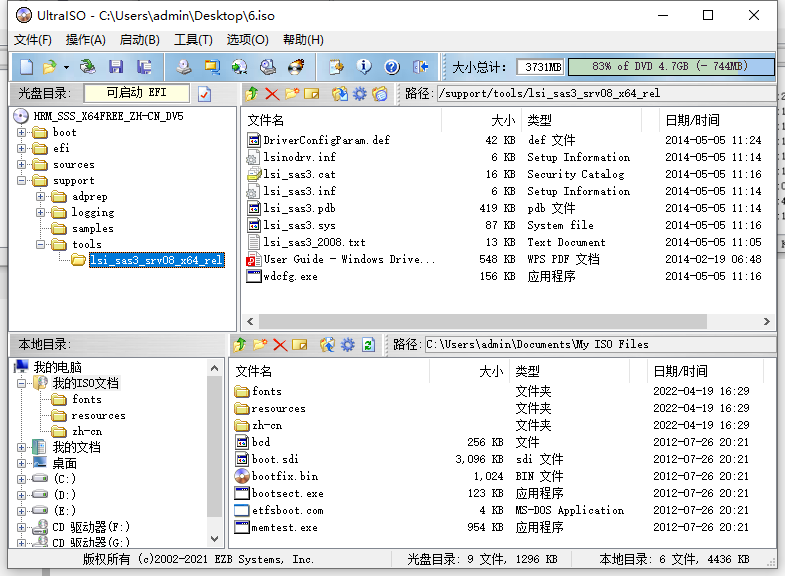Expand the 桌面 node in local tree
Screen dimensions: 785x576
tap(22, 463)
